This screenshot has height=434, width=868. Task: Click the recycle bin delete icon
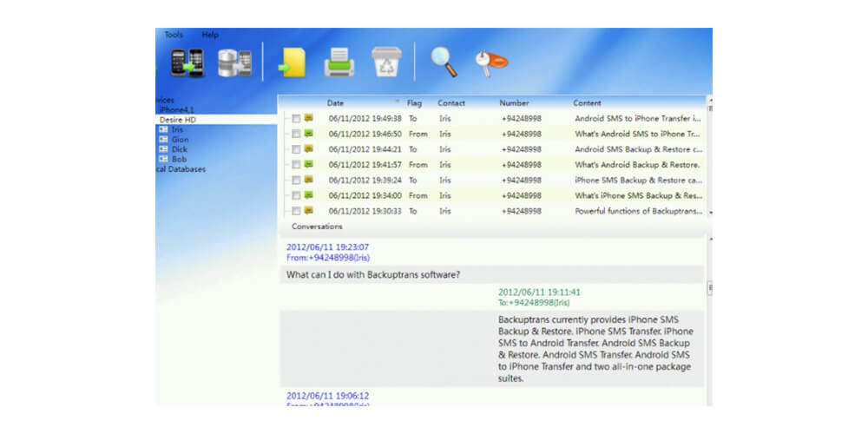[x=386, y=62]
